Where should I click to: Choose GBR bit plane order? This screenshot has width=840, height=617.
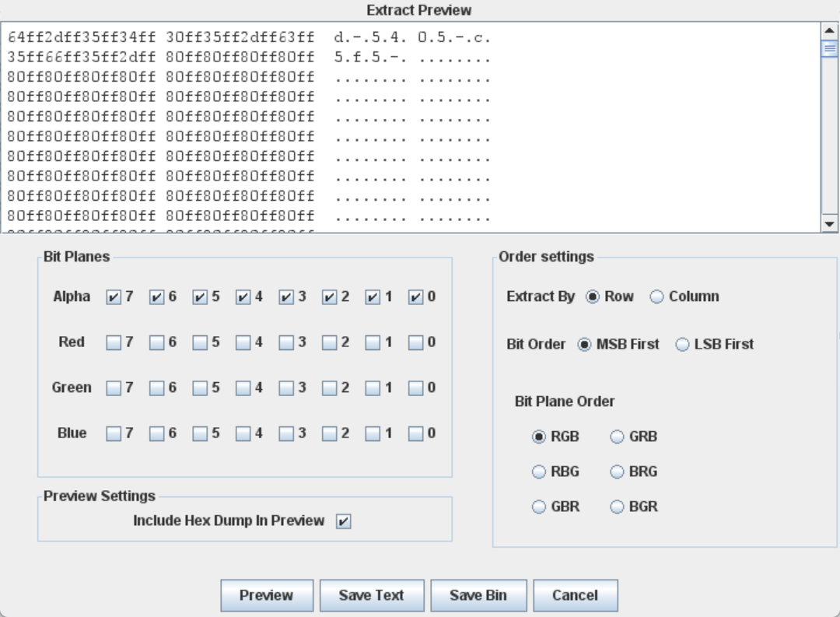(538, 507)
